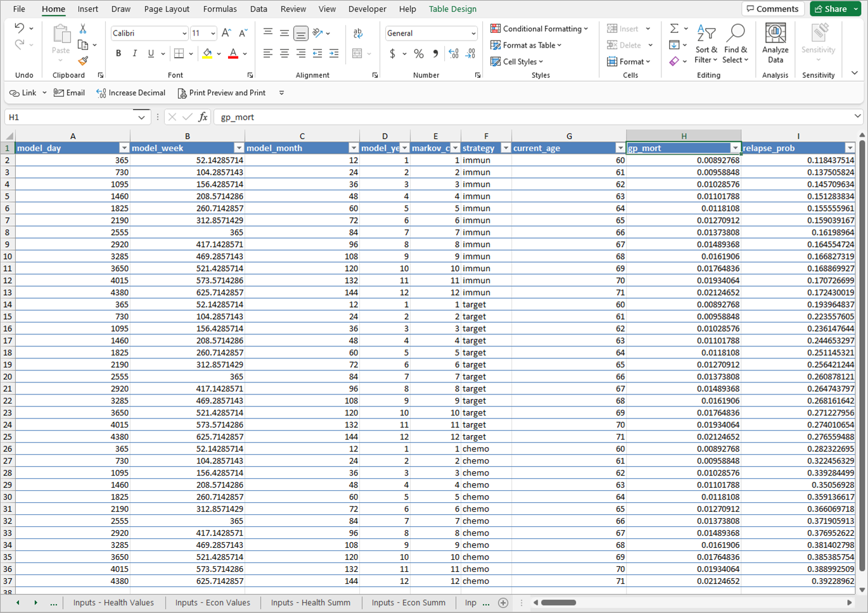Toggle Italic formatting
The width and height of the screenshot is (868, 613).
pos(134,54)
